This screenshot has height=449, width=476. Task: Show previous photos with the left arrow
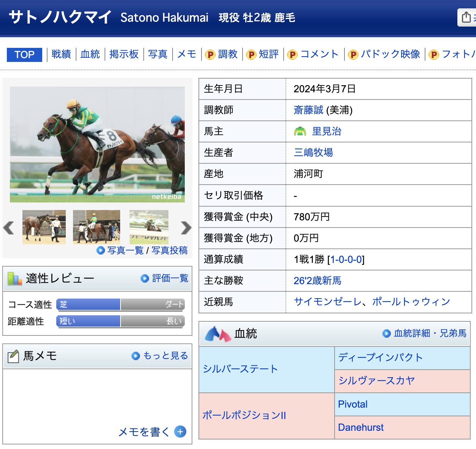tap(8, 228)
